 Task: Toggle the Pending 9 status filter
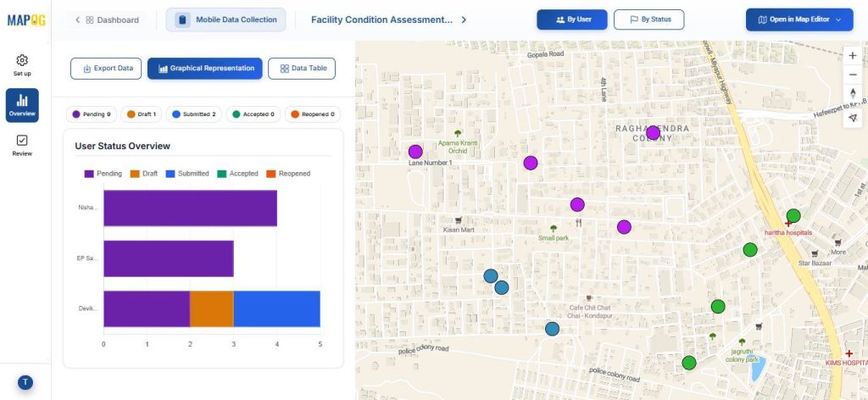[x=92, y=114]
